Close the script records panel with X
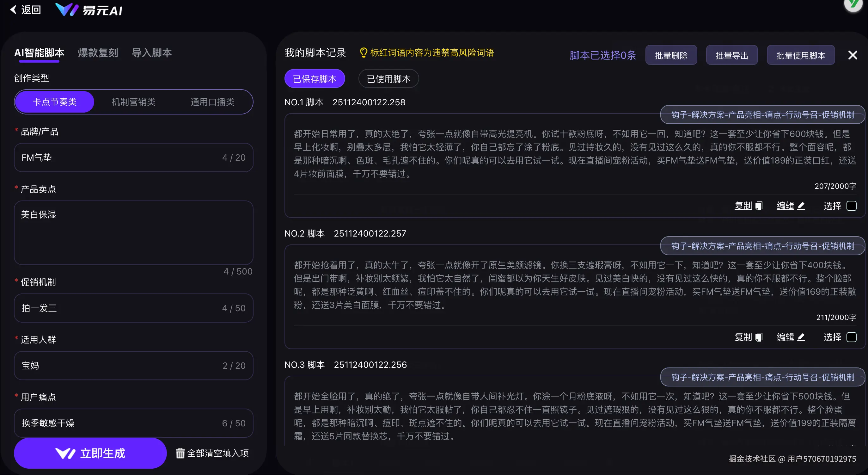This screenshot has height=475, width=868. 853,55
